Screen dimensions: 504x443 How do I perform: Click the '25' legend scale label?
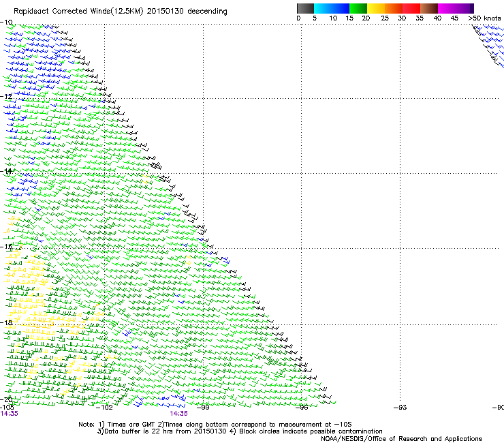click(x=385, y=18)
